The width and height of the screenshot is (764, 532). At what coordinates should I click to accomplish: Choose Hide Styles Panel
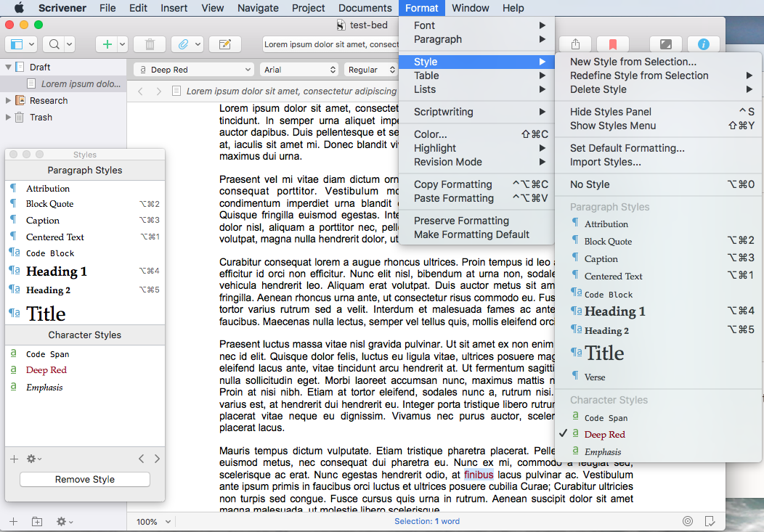658,112
